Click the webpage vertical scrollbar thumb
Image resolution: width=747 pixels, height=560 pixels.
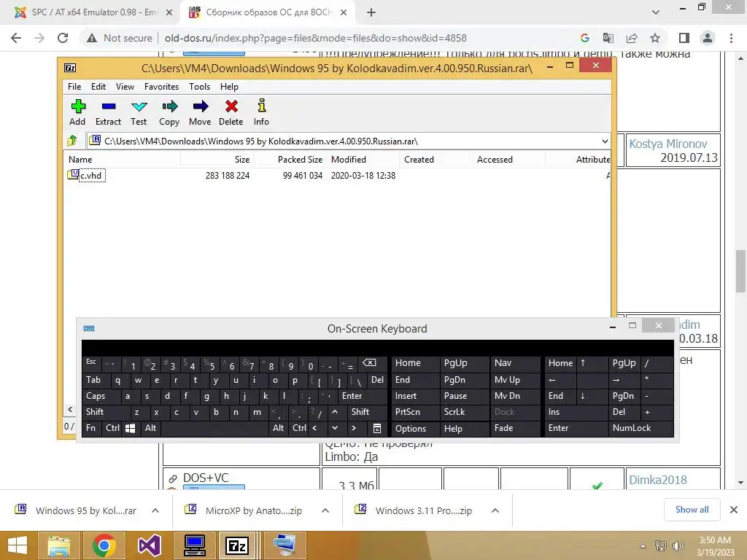[x=740, y=271]
